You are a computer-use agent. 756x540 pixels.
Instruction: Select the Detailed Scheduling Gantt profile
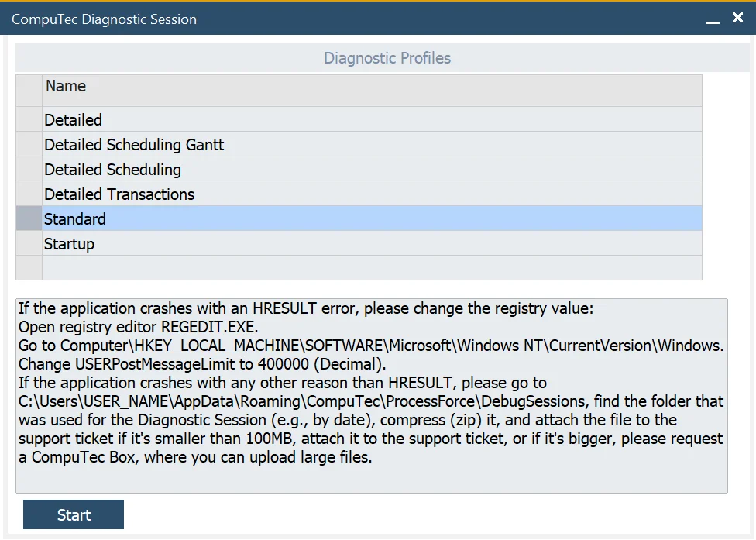[x=134, y=145]
